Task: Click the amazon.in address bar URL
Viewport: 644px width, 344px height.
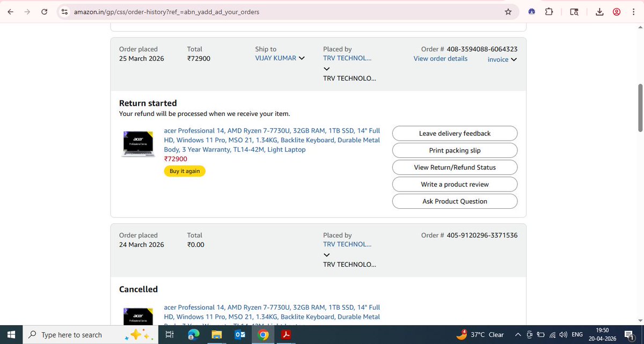Action: [166, 11]
